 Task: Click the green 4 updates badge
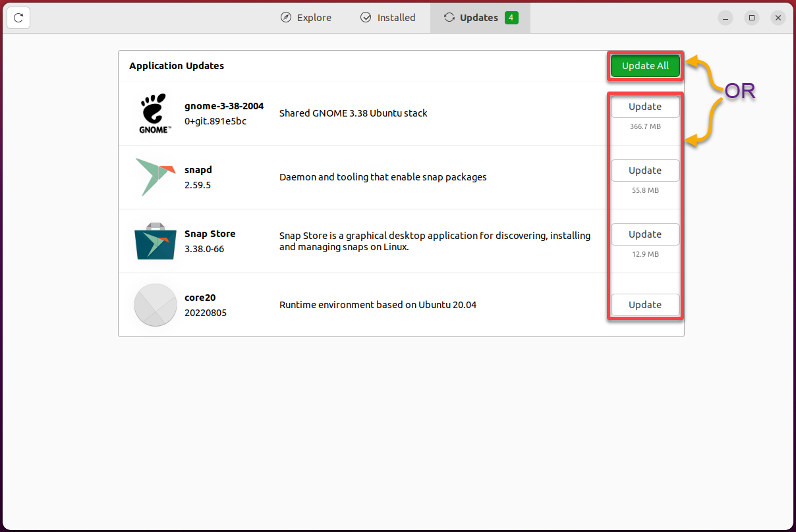(511, 18)
